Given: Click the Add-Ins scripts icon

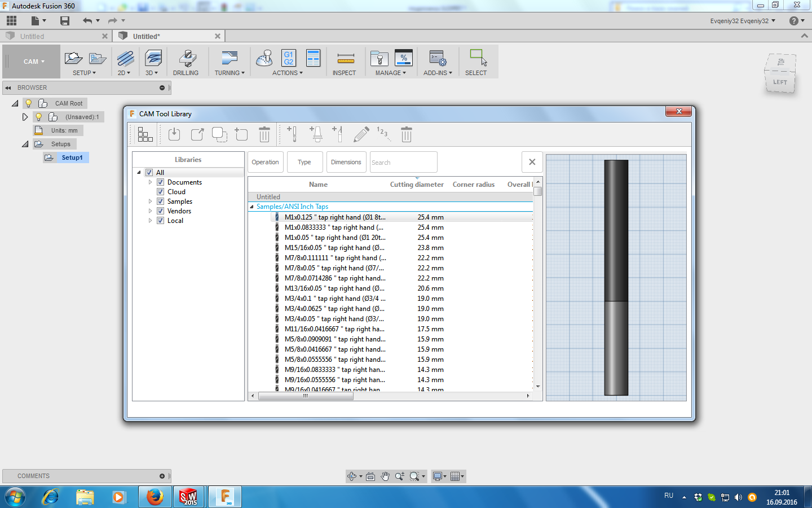Looking at the screenshot, I should (438, 58).
